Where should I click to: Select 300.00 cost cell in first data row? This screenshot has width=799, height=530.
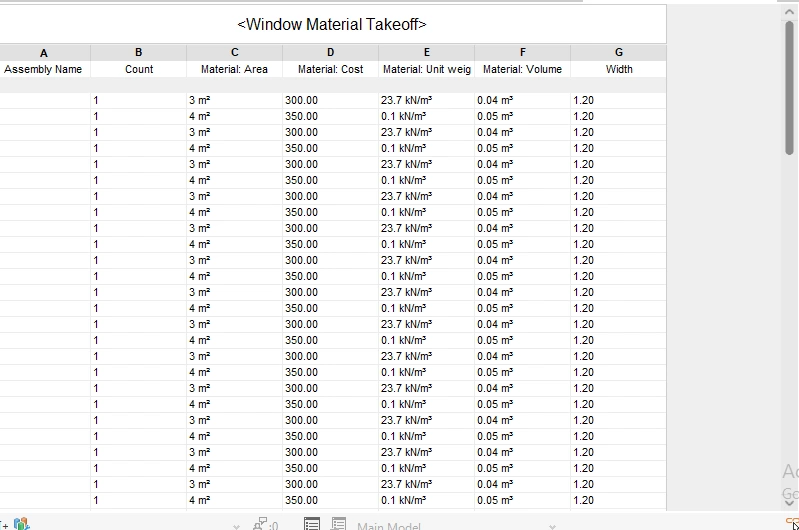tap(330, 100)
